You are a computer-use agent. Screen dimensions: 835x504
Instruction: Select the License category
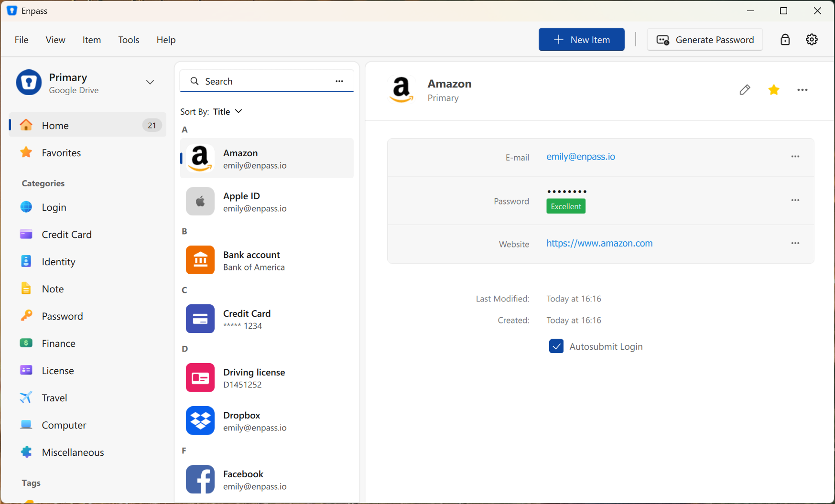pyautogui.click(x=87, y=370)
